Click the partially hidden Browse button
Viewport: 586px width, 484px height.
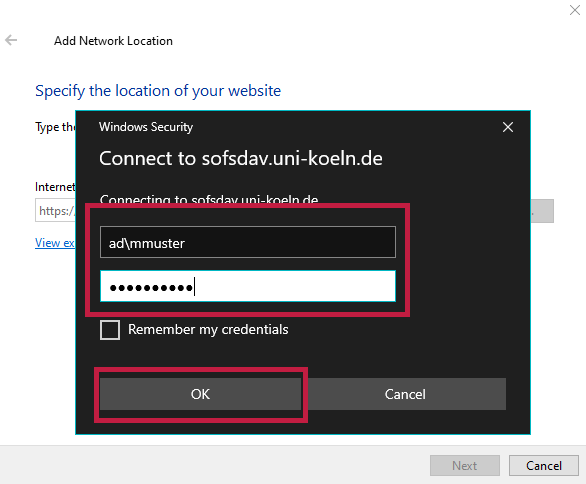(x=542, y=211)
